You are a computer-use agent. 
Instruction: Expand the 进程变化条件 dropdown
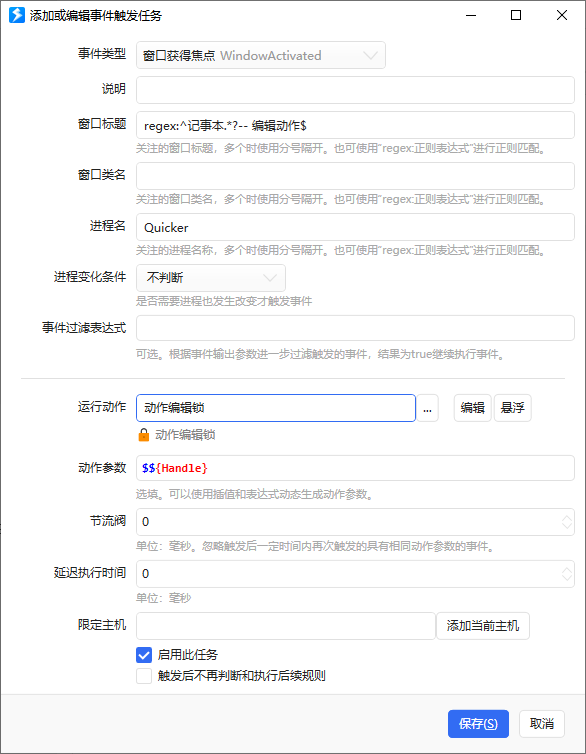click(211, 278)
